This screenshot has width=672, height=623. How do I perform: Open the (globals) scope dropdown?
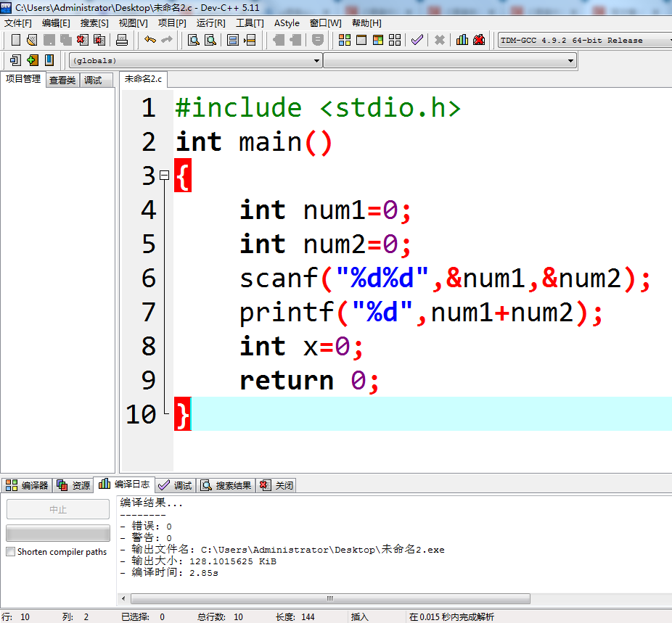point(195,61)
